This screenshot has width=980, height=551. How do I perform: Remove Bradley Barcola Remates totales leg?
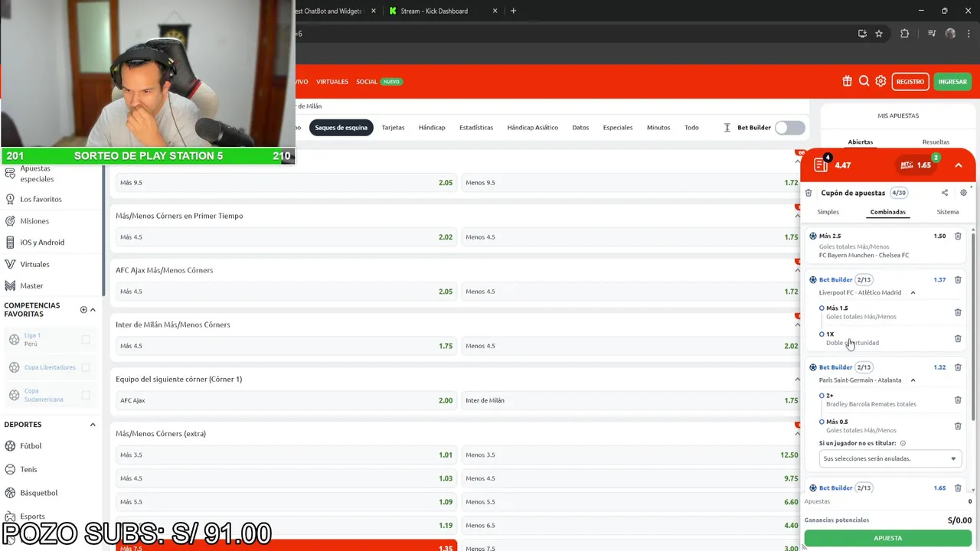[x=958, y=399]
